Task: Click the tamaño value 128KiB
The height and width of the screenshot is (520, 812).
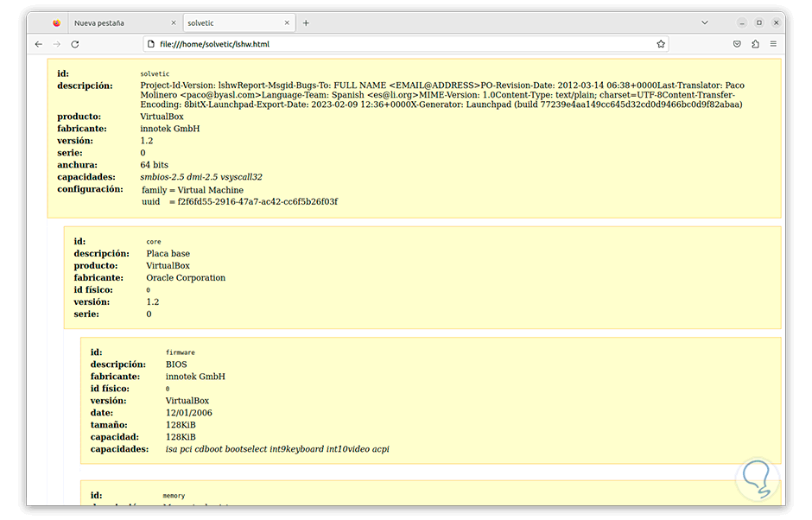Action: 181,425
